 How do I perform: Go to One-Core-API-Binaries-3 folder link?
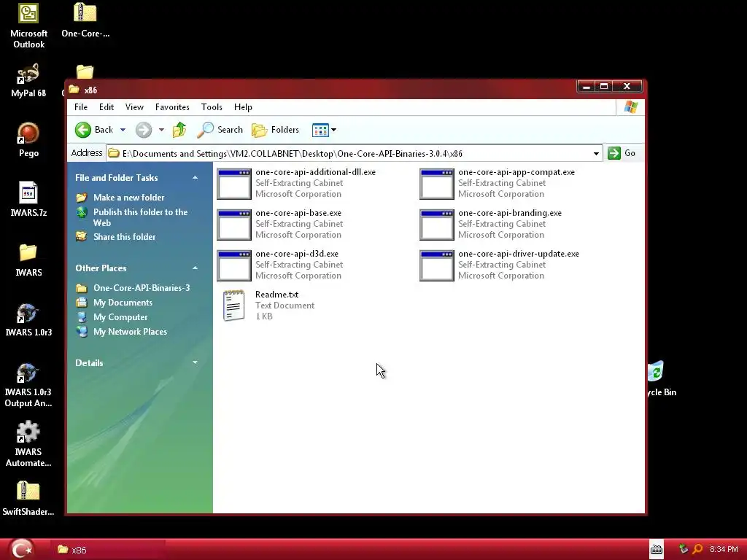click(x=142, y=287)
